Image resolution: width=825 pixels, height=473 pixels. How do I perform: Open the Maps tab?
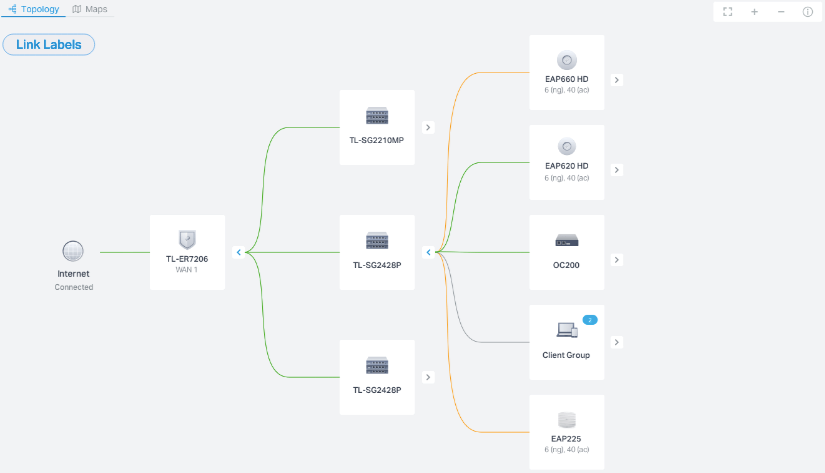tap(90, 9)
